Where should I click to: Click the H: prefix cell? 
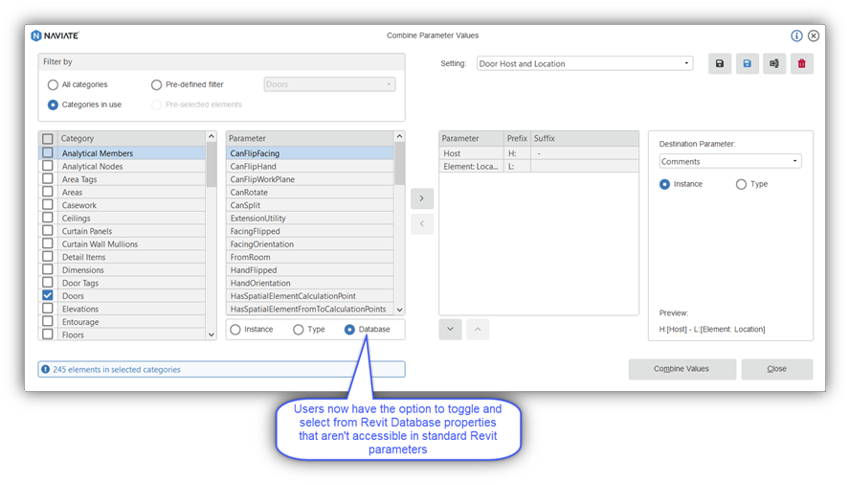(517, 153)
